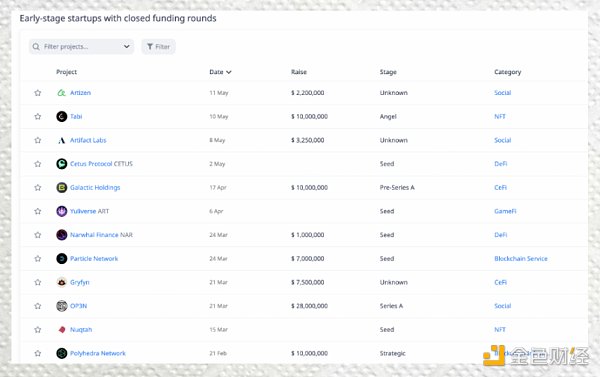Open the Blockchain Service category link
This screenshot has height=377, width=600.
coord(521,259)
